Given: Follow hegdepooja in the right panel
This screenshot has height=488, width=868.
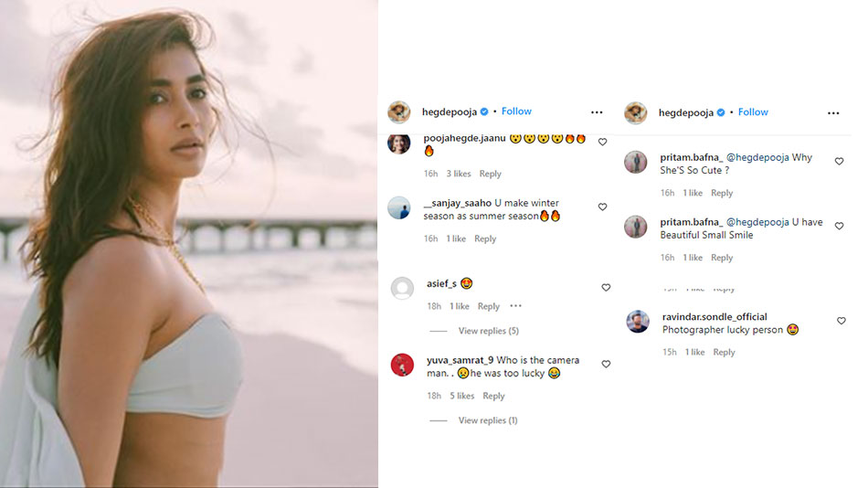Looking at the screenshot, I should click(x=753, y=112).
